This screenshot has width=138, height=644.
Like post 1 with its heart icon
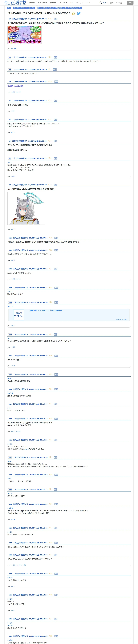[x=49, y=19]
